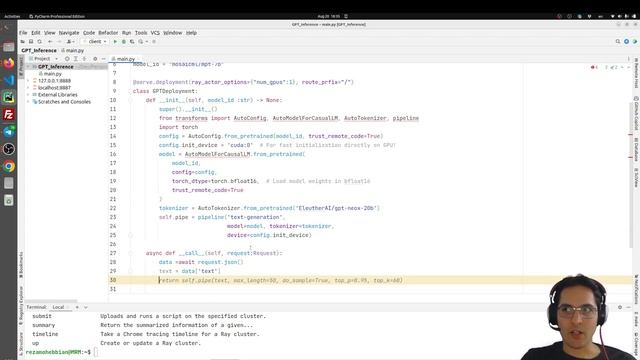Click Activities in the Ubuntu top bar
The height and width of the screenshot is (360, 640).
12,16
